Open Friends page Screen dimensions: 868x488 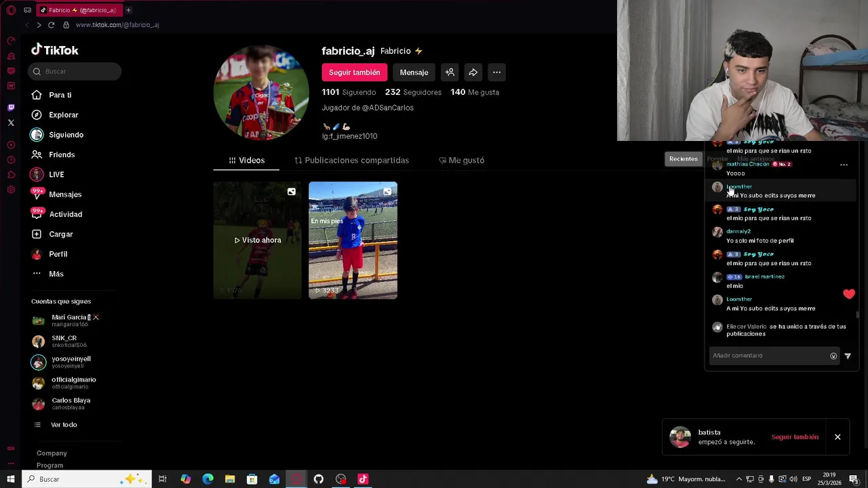(62, 155)
